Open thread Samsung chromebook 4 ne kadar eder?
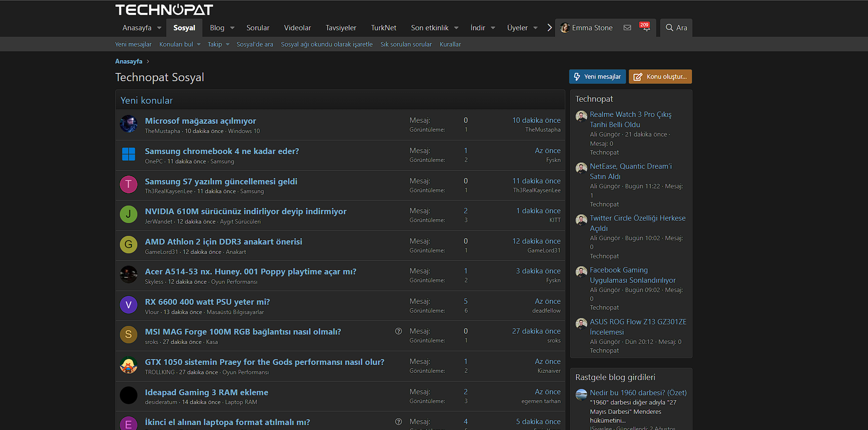 (x=222, y=151)
